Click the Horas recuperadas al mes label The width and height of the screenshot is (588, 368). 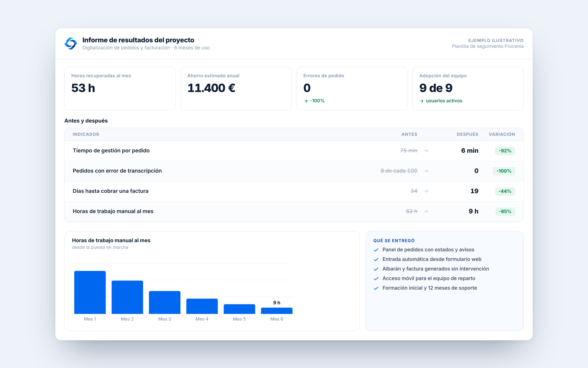coord(101,76)
